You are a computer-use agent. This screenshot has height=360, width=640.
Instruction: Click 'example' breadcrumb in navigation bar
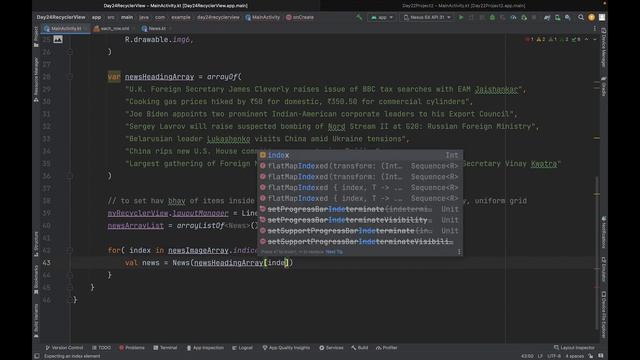(181, 18)
